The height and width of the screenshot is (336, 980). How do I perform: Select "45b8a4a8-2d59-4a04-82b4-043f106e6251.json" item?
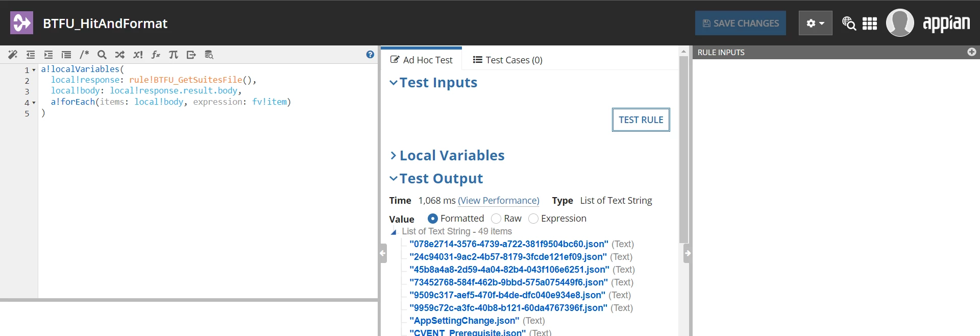tap(509, 270)
